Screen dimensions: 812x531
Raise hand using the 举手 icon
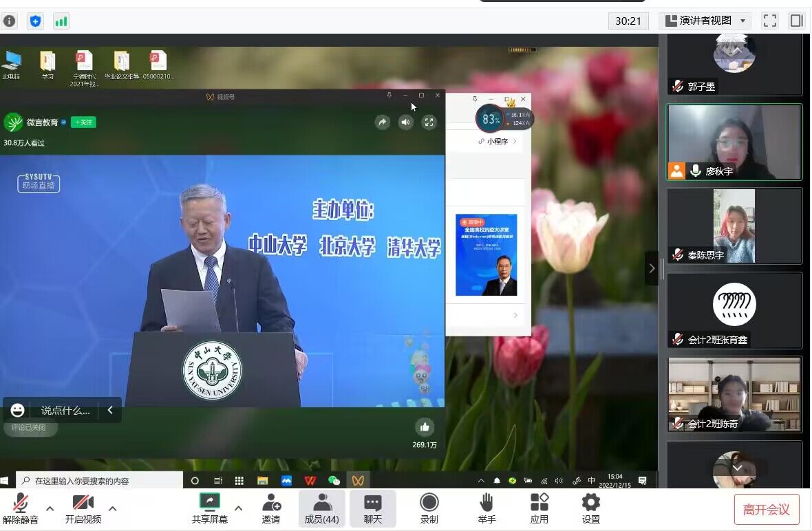click(487, 503)
